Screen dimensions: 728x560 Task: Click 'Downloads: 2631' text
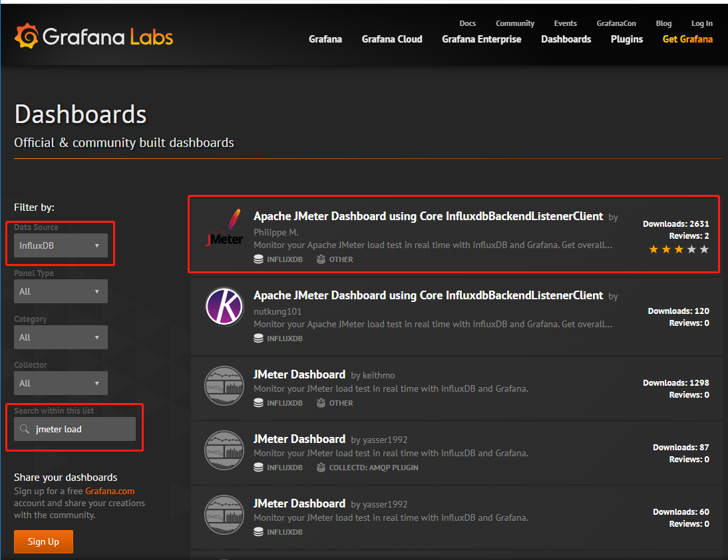675,223
